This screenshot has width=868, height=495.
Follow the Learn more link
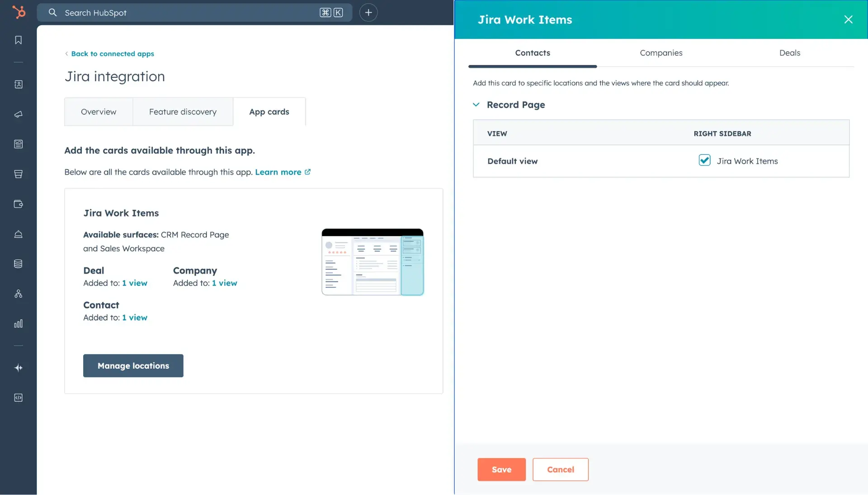click(x=279, y=172)
